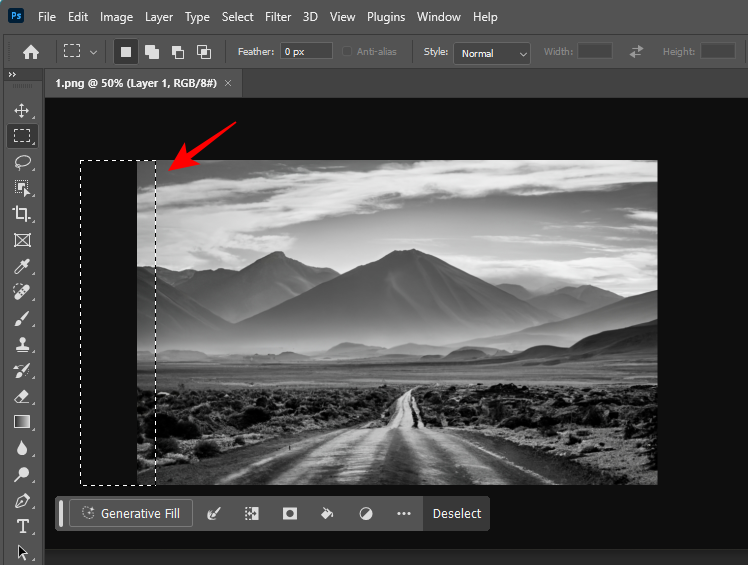Toggle the Anti-alias checkbox
Image resolution: width=748 pixels, height=565 pixels.
(347, 51)
